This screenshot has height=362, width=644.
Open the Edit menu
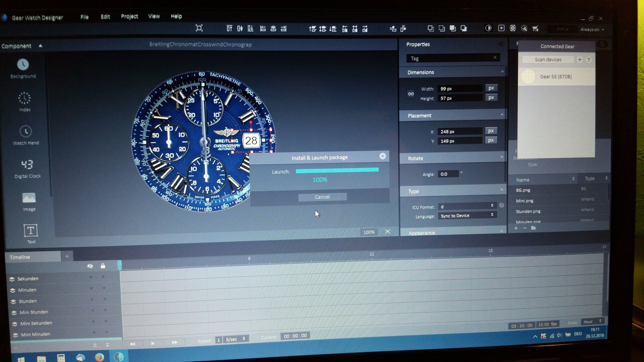pos(105,16)
